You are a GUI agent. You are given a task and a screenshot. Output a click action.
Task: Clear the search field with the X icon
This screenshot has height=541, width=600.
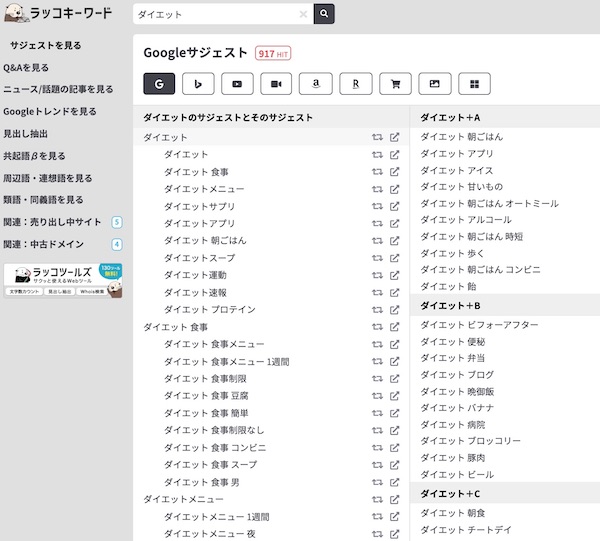tap(303, 14)
